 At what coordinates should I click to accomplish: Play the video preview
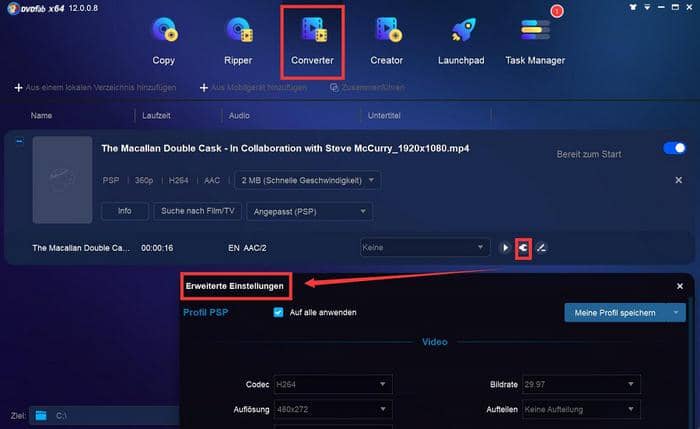[x=505, y=248]
